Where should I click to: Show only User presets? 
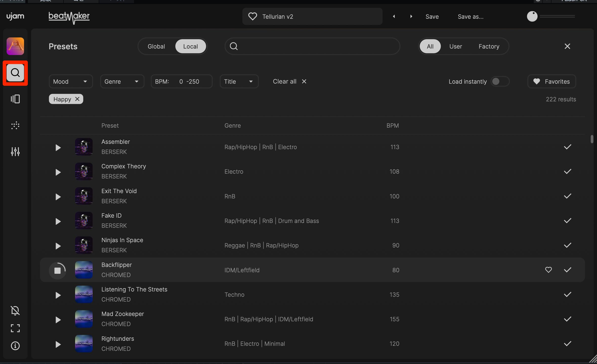pos(456,47)
